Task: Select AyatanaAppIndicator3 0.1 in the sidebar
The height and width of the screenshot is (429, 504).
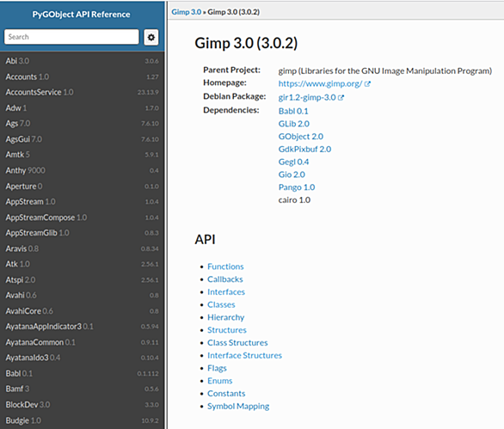Action: (82, 327)
